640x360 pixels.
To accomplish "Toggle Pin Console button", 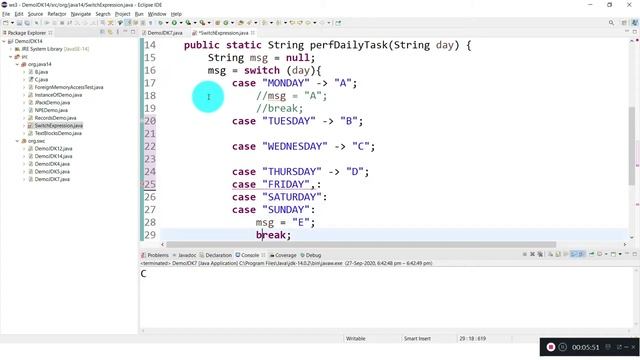I will (591, 254).
